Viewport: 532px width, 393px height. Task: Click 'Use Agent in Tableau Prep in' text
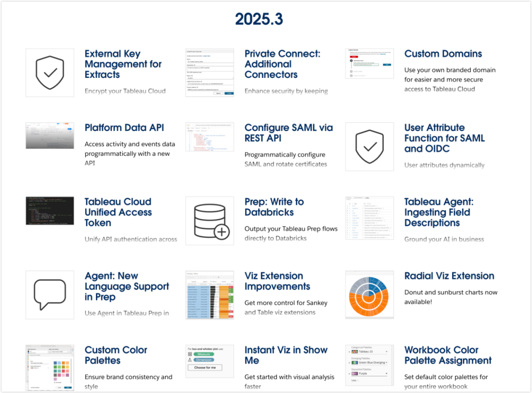[127, 313]
